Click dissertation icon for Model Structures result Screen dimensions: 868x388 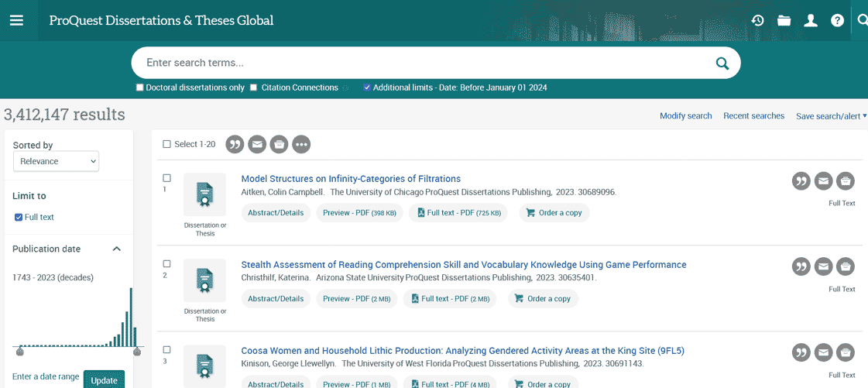(x=205, y=195)
